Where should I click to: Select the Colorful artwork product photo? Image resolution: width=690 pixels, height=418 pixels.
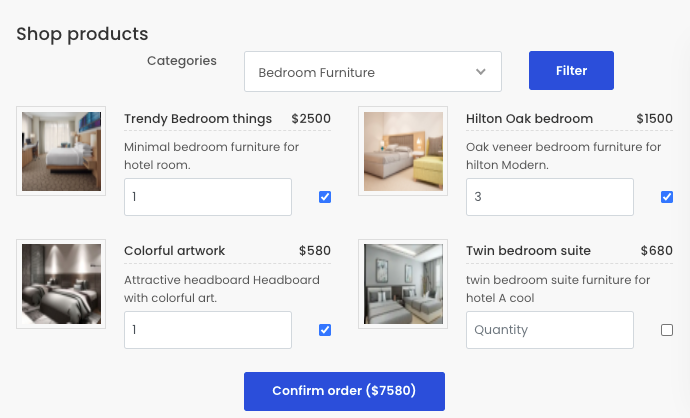pyautogui.click(x=61, y=284)
